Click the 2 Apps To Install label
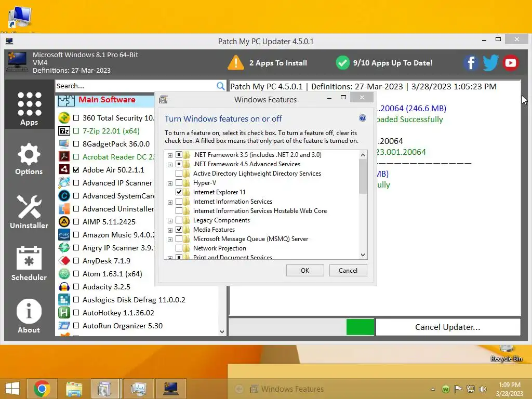Image resolution: width=532 pixels, height=399 pixels. click(x=278, y=63)
